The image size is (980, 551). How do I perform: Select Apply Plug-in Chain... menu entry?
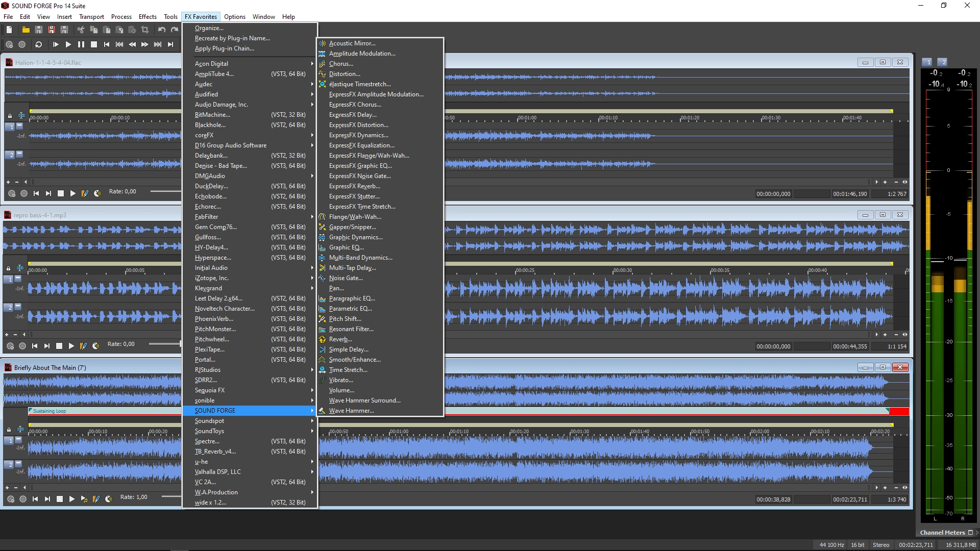point(250,48)
